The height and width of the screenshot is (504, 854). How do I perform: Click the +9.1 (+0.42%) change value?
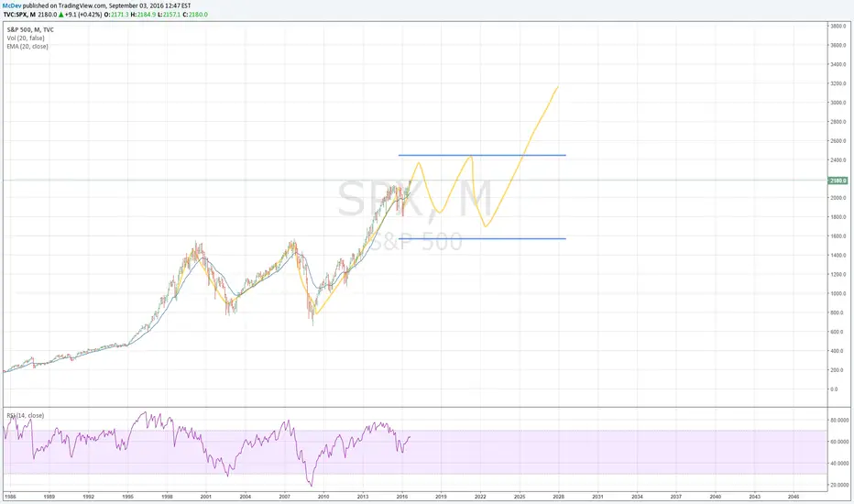click(x=82, y=15)
